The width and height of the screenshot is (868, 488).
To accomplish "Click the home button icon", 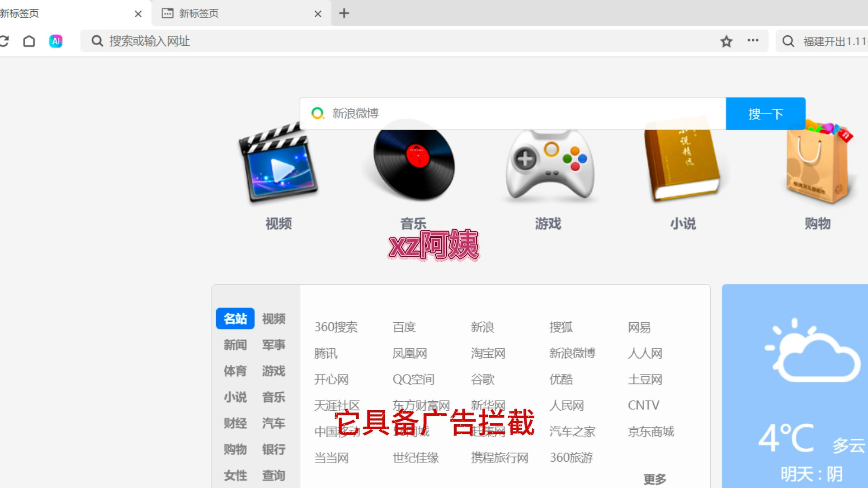I will (29, 41).
